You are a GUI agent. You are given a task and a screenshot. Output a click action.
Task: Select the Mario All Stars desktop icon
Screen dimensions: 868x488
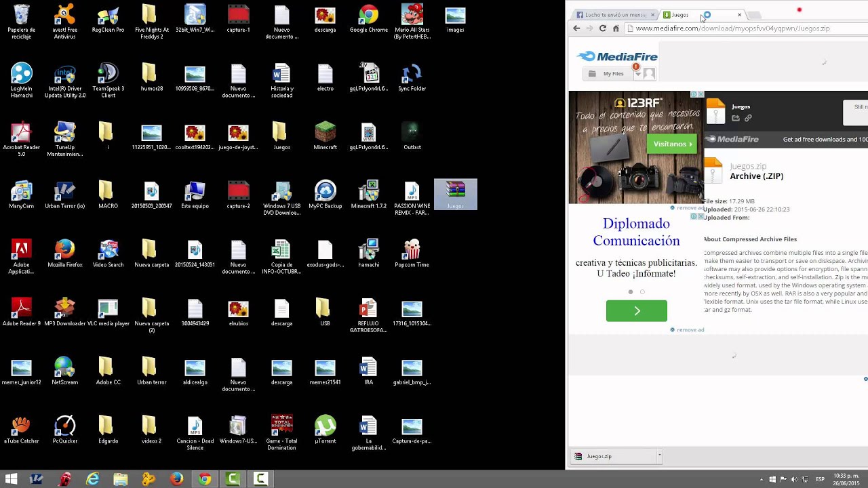(x=412, y=22)
